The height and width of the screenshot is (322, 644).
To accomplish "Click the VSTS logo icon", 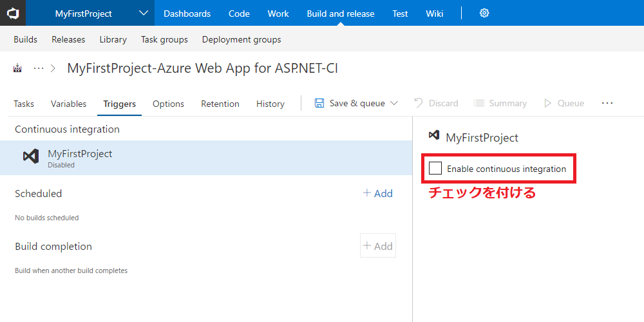I will (x=13, y=13).
